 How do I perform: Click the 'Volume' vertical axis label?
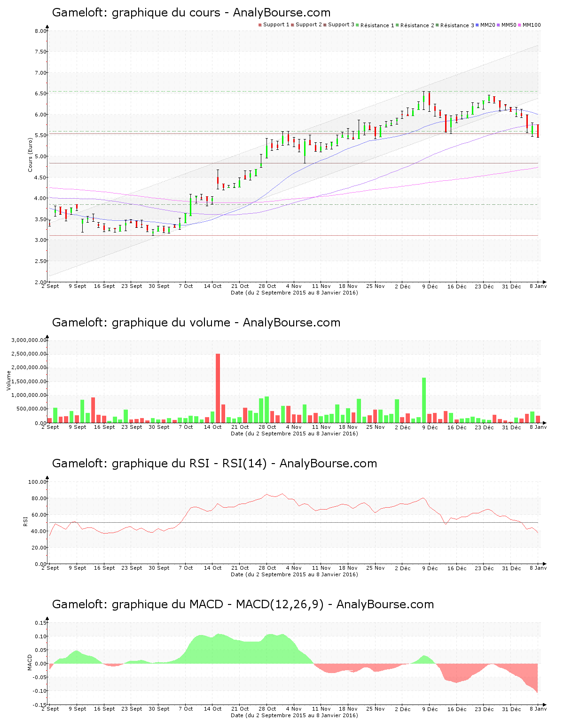[8, 380]
